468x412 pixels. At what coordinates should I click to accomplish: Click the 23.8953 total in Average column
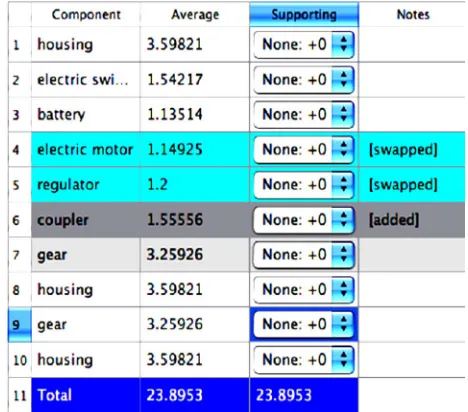point(195,395)
